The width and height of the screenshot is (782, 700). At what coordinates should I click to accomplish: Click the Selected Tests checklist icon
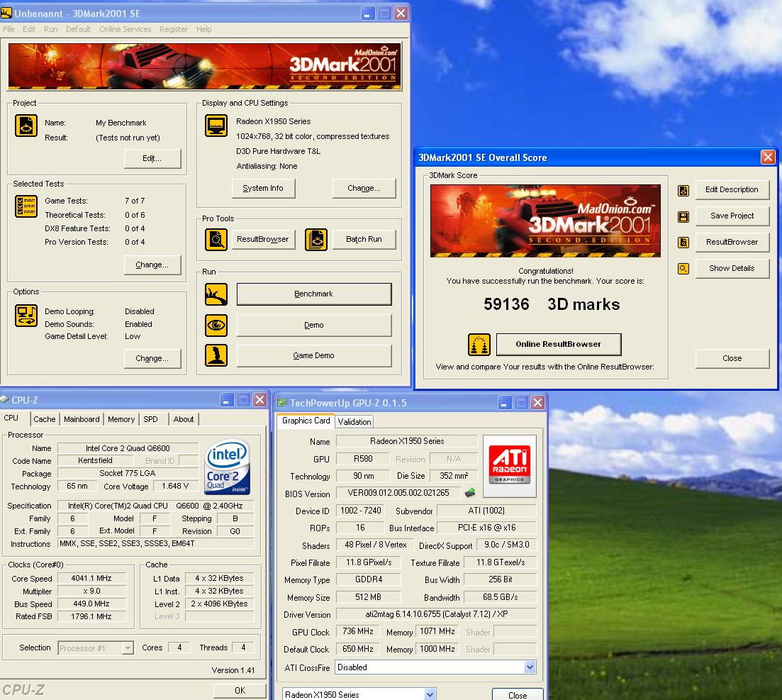26,206
